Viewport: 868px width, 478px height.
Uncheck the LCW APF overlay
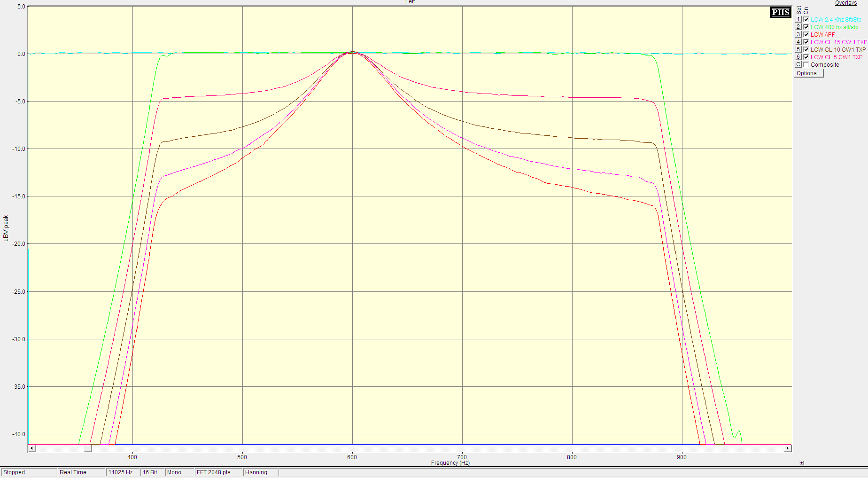tap(806, 35)
